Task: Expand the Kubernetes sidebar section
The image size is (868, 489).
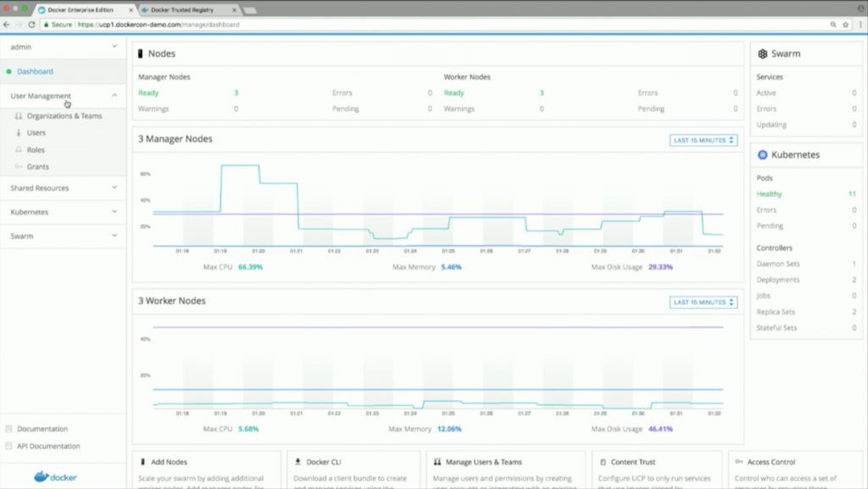Action: coord(63,212)
